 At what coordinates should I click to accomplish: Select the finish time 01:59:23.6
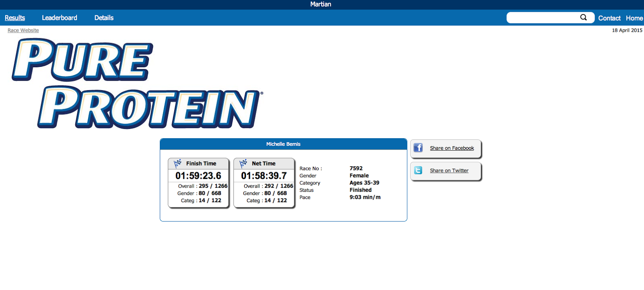(x=198, y=176)
